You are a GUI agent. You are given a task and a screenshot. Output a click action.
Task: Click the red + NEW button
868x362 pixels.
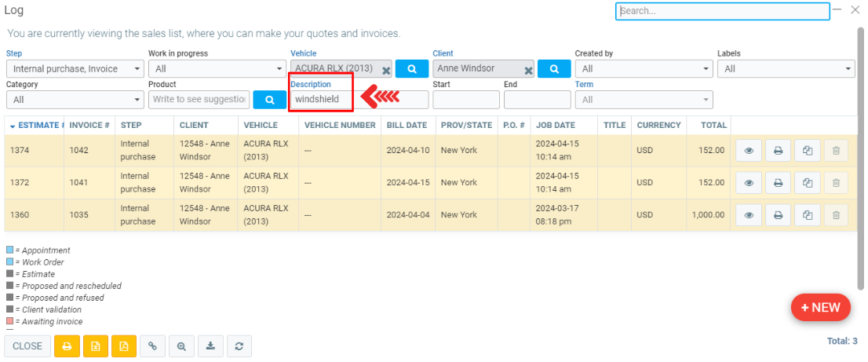(x=820, y=308)
